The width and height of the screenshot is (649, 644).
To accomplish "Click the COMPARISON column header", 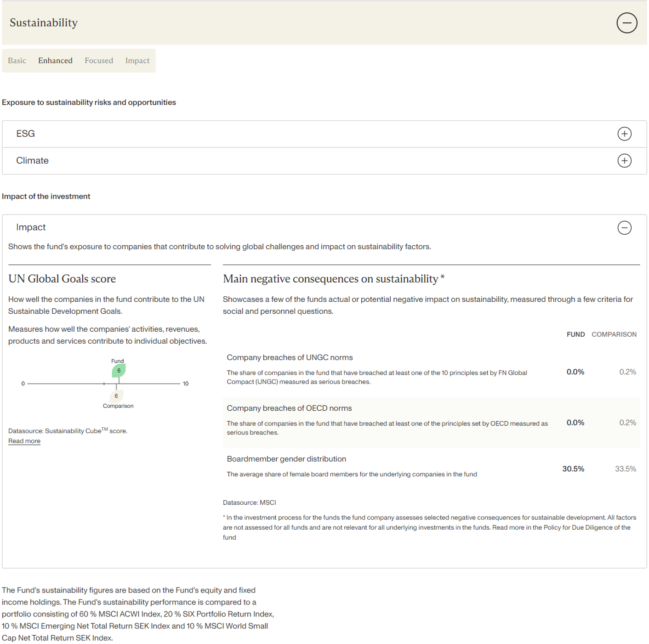I will click(x=614, y=334).
